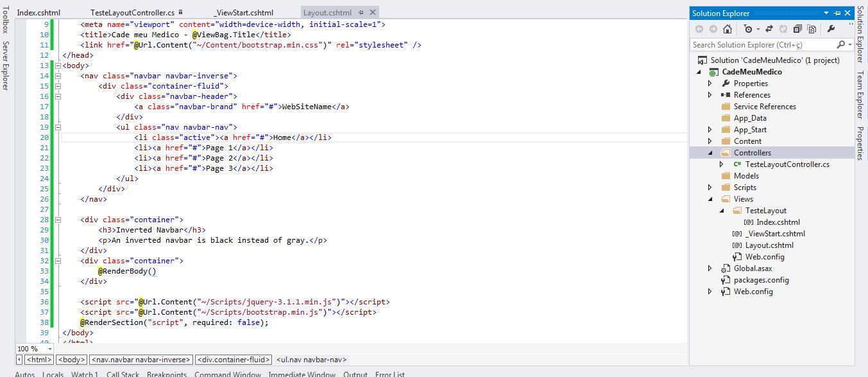Click the packages.config file icon
868x377 pixels.
point(726,280)
